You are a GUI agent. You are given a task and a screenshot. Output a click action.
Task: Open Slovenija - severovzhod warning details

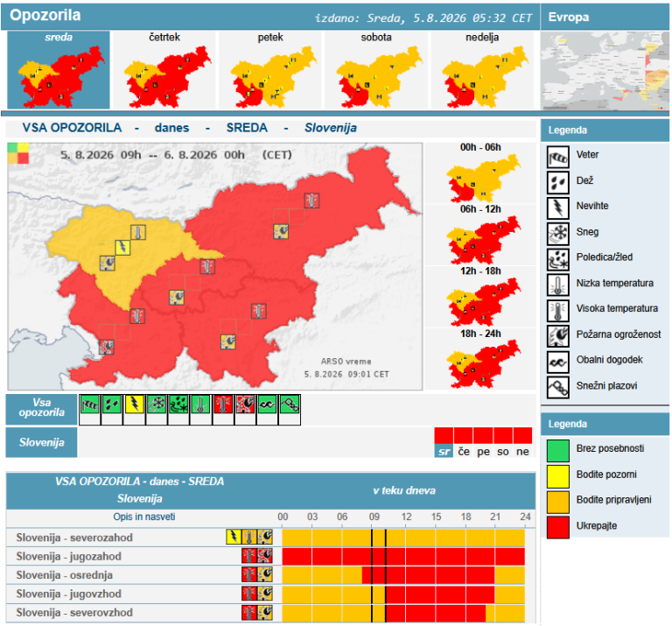[74, 613]
